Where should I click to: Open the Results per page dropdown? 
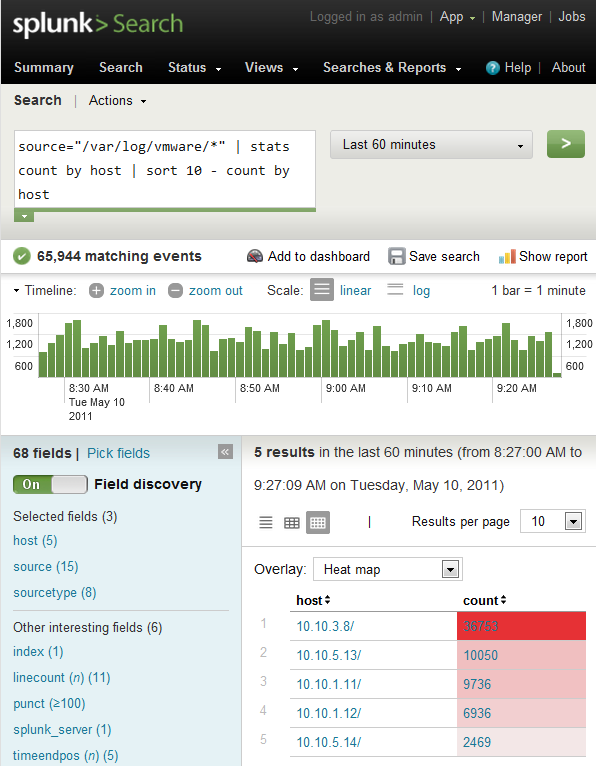tap(553, 521)
